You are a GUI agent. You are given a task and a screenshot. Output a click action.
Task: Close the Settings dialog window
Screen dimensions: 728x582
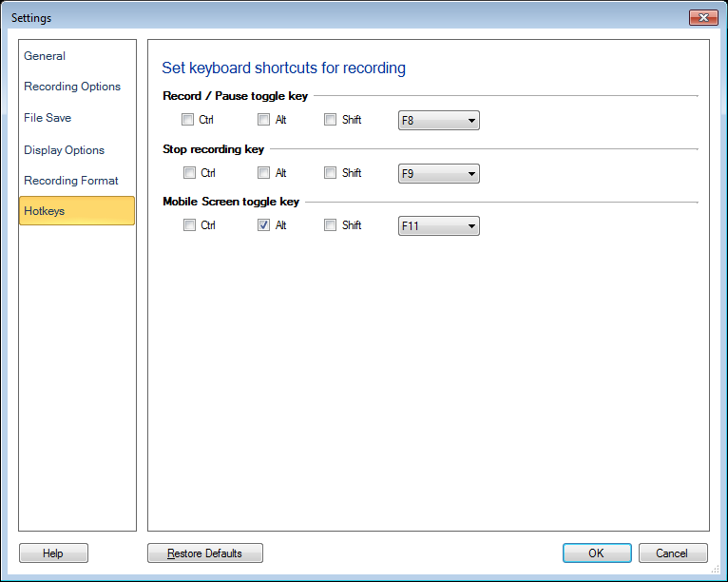(702, 17)
